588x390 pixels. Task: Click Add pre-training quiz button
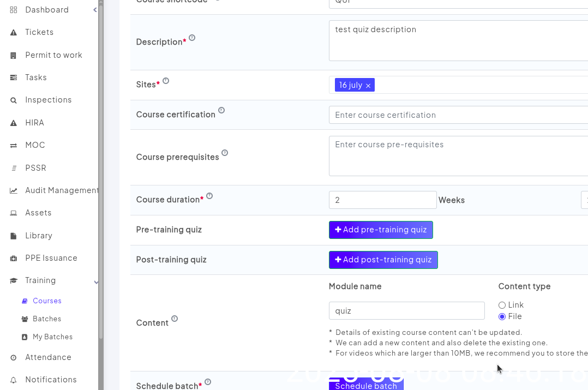pos(381,230)
